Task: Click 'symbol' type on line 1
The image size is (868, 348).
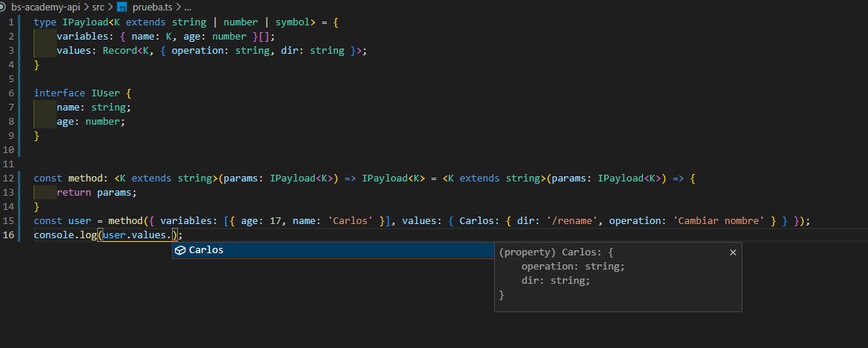Action: (x=293, y=22)
